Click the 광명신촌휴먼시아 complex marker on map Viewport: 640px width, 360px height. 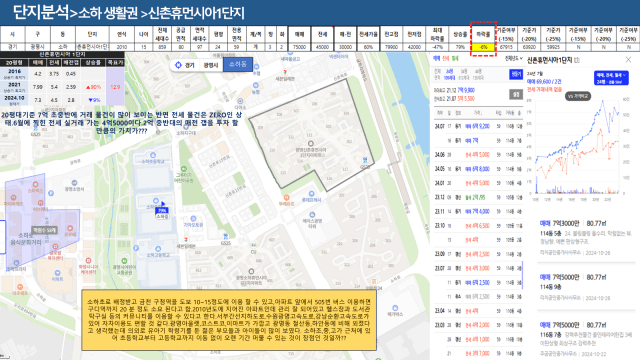tap(311, 144)
